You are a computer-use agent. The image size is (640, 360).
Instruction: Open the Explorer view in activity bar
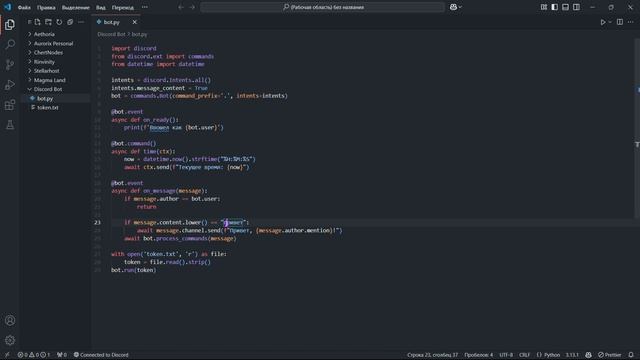point(10,24)
